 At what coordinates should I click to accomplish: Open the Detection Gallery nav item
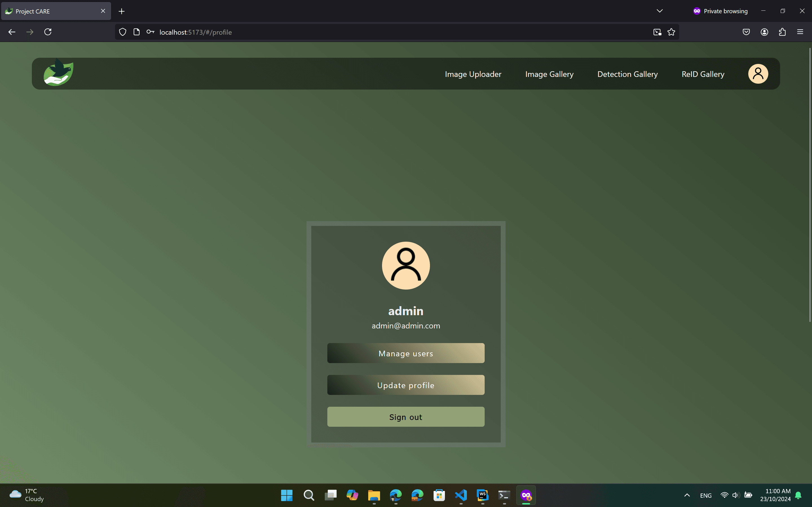[x=627, y=74]
